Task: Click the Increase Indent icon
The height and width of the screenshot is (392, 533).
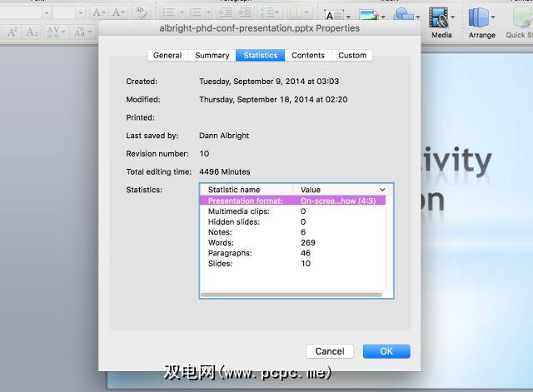Action: click(246, 12)
